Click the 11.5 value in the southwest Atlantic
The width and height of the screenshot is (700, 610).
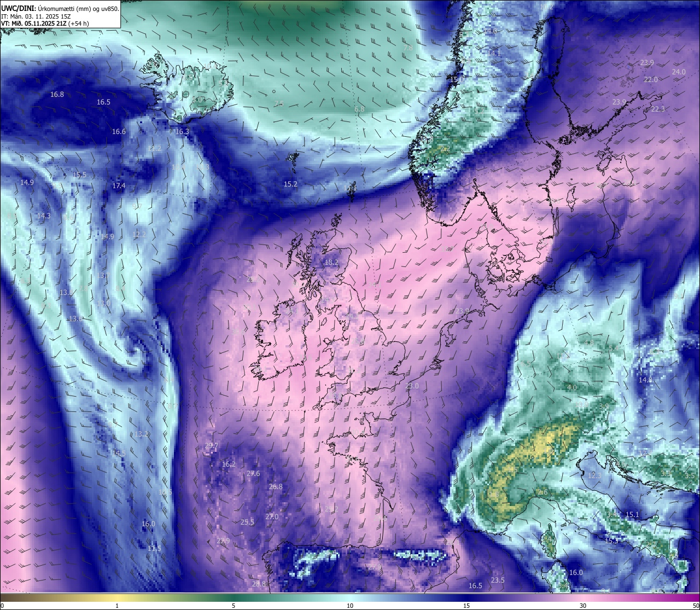click(154, 549)
